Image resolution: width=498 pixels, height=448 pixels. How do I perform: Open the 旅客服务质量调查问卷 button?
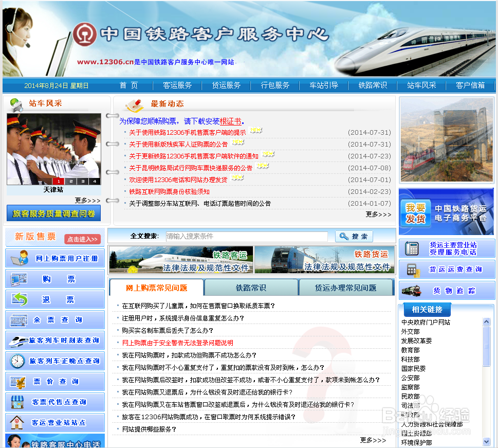tap(53, 213)
